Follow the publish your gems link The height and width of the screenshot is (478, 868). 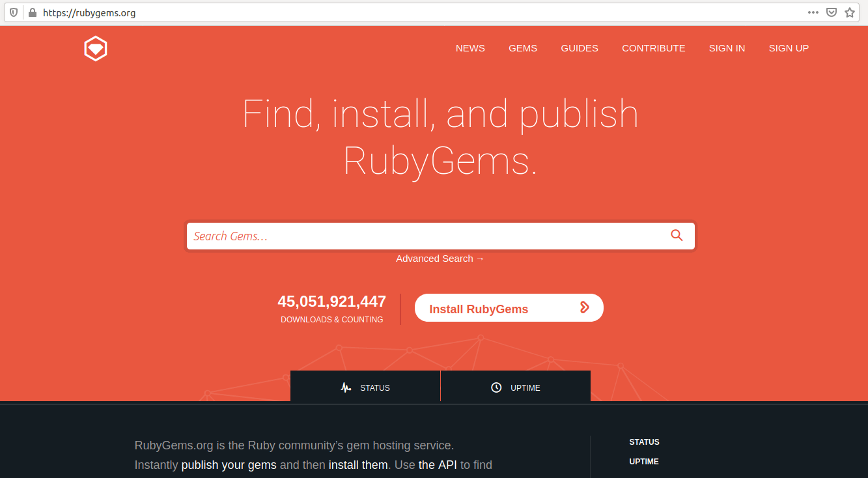[229, 465]
